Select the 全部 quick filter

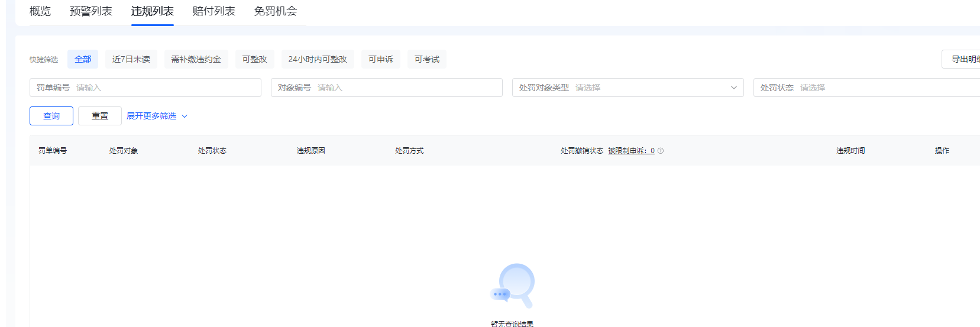[x=83, y=59]
